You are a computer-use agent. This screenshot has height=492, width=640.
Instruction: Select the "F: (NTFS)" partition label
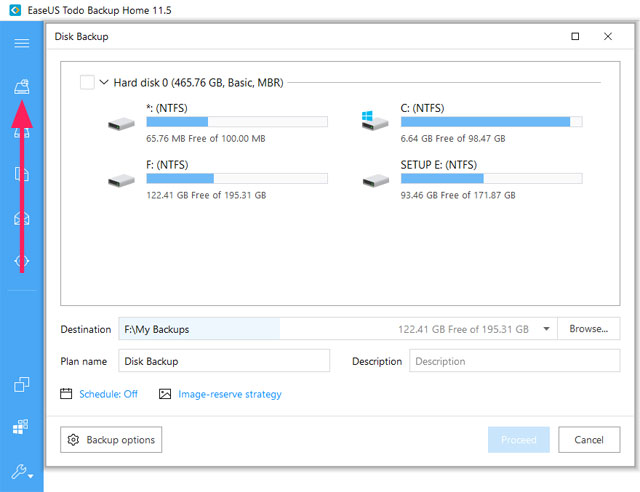click(167, 165)
